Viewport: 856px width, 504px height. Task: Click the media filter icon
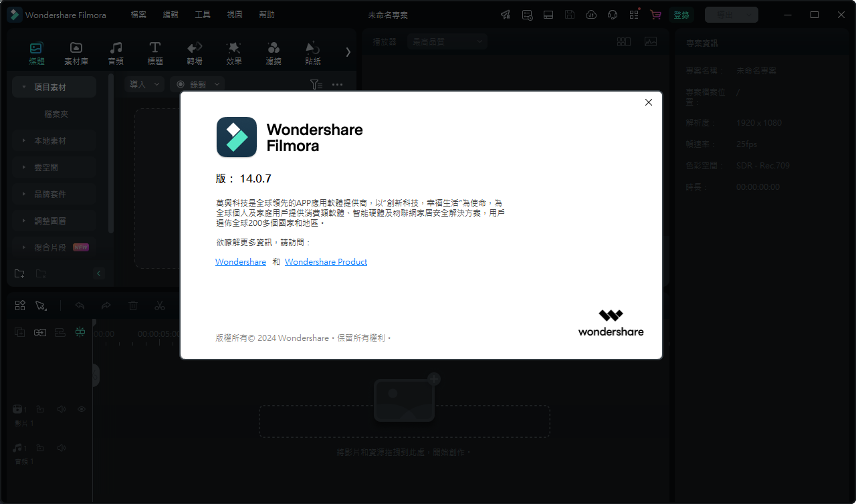[x=316, y=85]
